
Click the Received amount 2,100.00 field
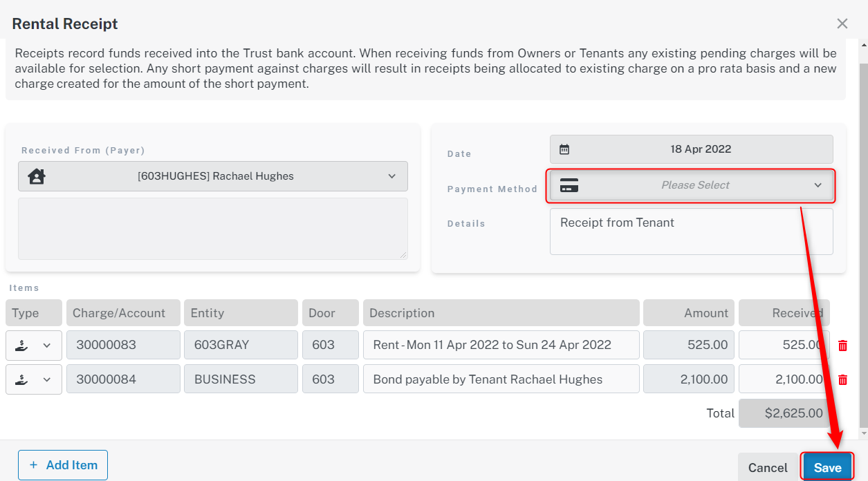click(x=784, y=379)
